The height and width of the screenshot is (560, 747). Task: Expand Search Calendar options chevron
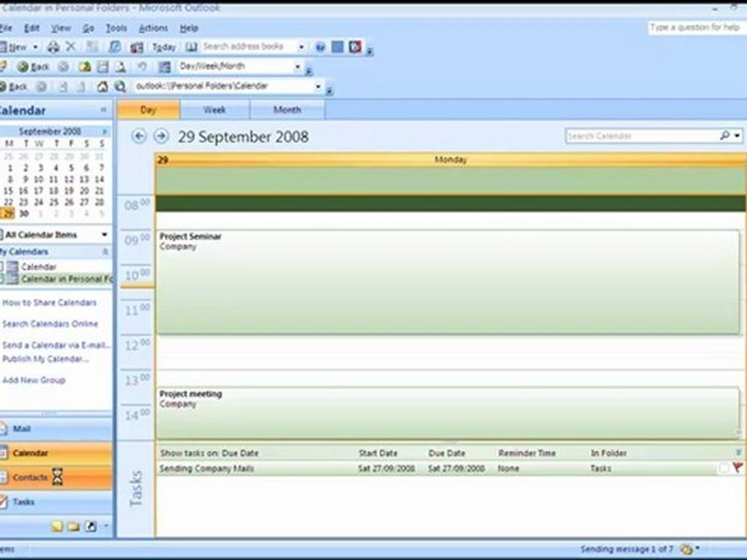click(x=737, y=135)
